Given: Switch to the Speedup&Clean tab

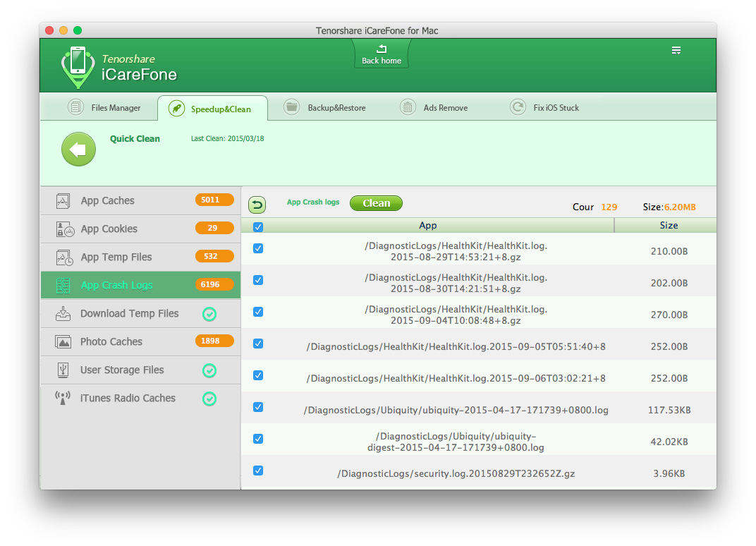Looking at the screenshot, I should click(x=212, y=108).
